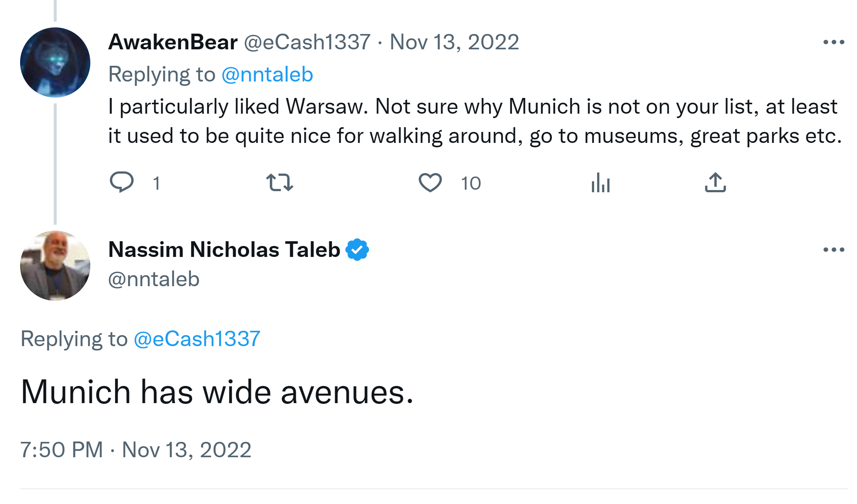
Task: Click the tweet text about Warsaw and Munich
Action: click(x=474, y=121)
